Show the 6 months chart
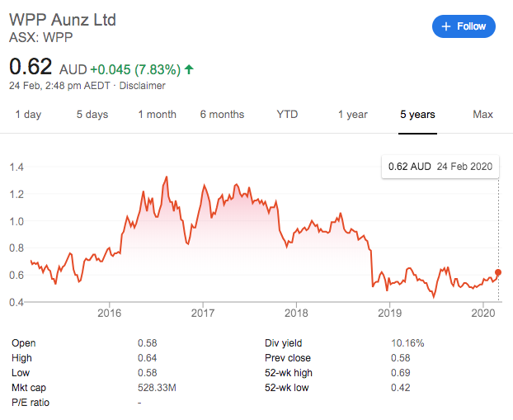513x420 pixels. point(222,115)
